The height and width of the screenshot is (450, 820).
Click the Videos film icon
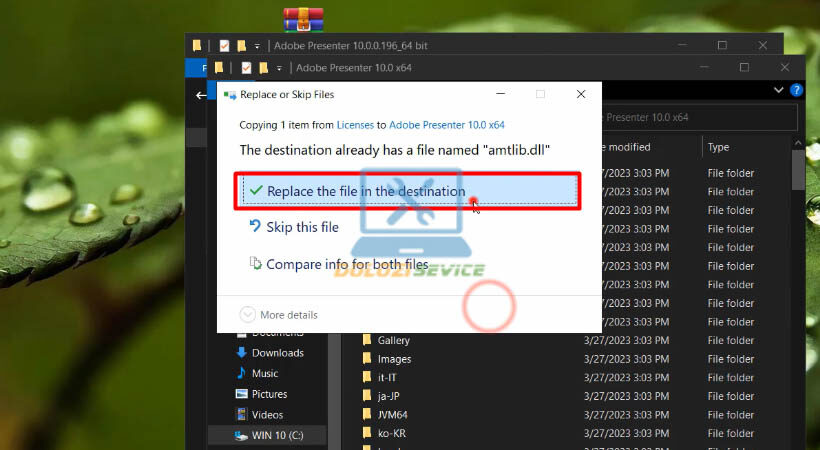242,414
